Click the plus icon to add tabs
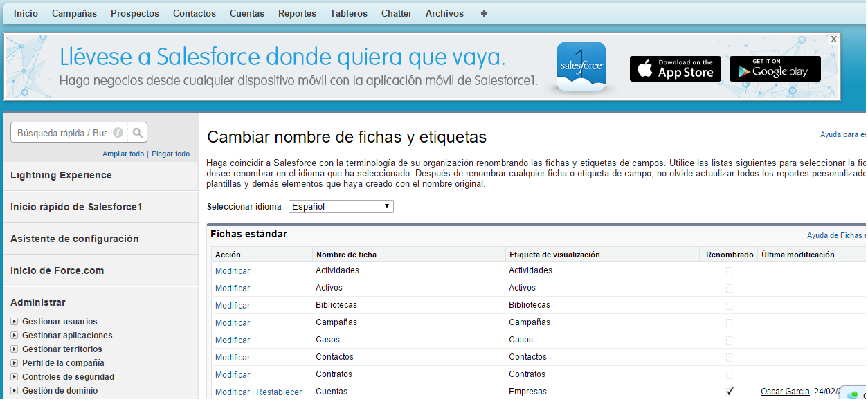 (x=484, y=13)
